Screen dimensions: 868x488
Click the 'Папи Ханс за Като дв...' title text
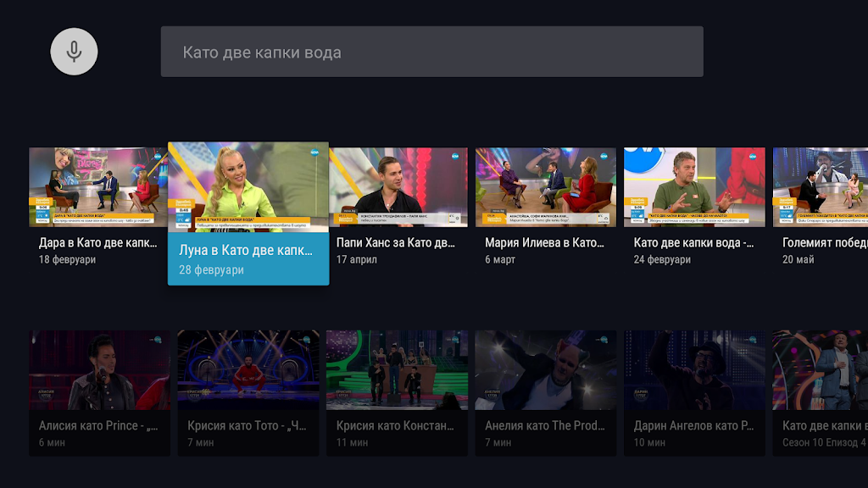tap(396, 242)
